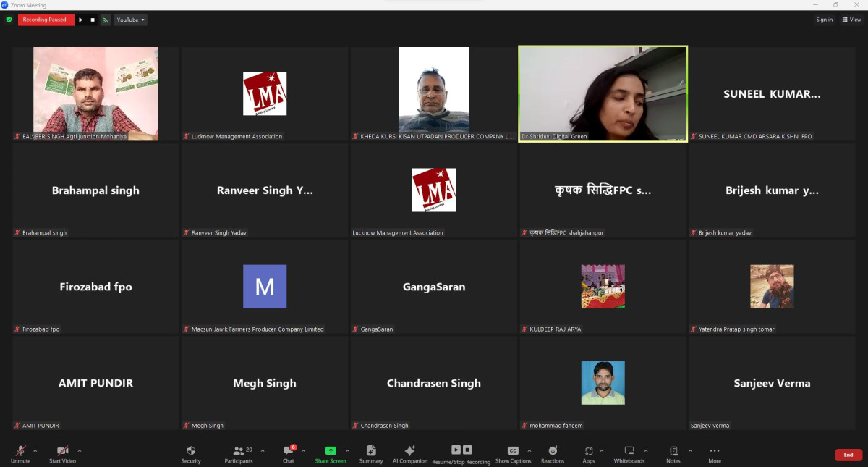Expand video options next to Start Video
This screenshot has width=868, height=467.
(80, 450)
